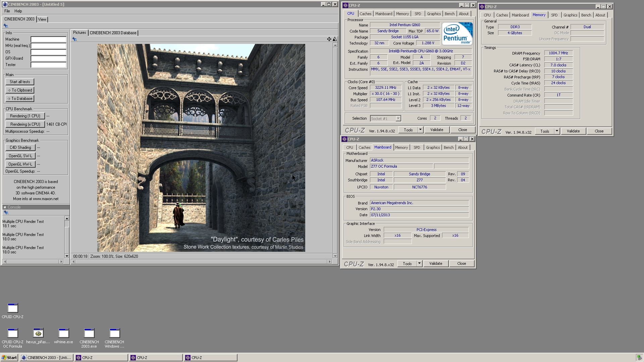Open the Tools dropdown arrow in the CPU-Z Memory window
The height and width of the screenshot is (362, 644).
click(557, 131)
